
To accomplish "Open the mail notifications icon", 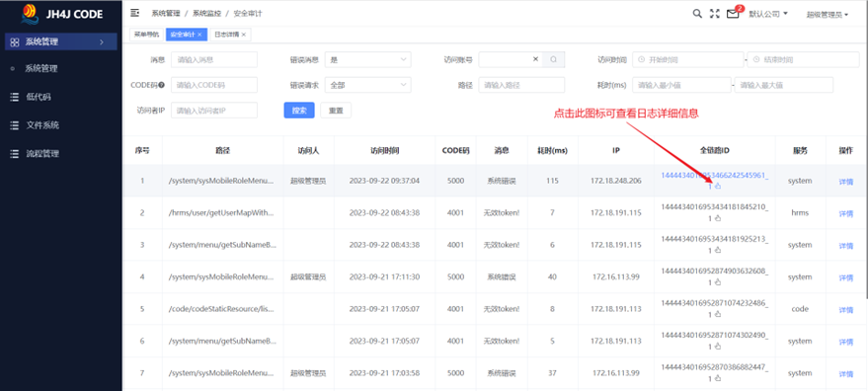I will coord(733,14).
